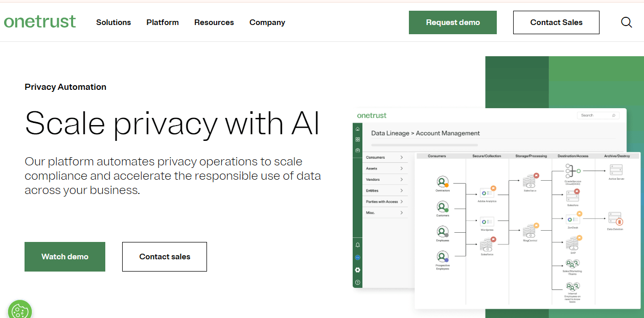Click the help question mark in product sidebar

point(357,282)
